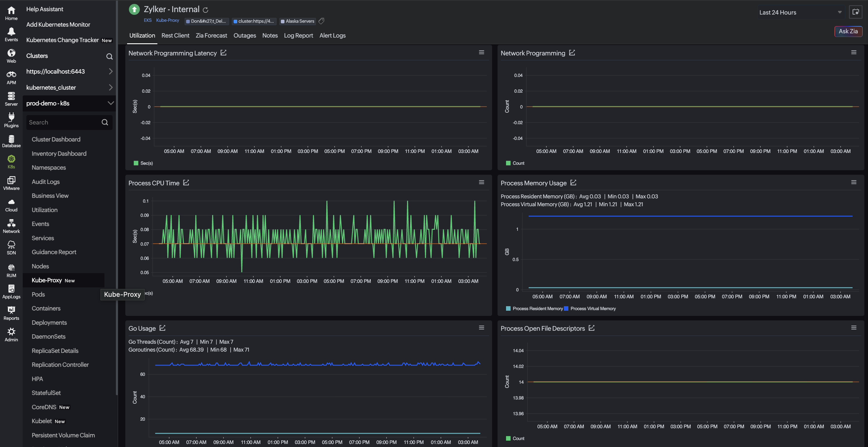Viewport: 868px width, 447px height.
Task: Open the Admin gear icon
Action: click(11, 331)
